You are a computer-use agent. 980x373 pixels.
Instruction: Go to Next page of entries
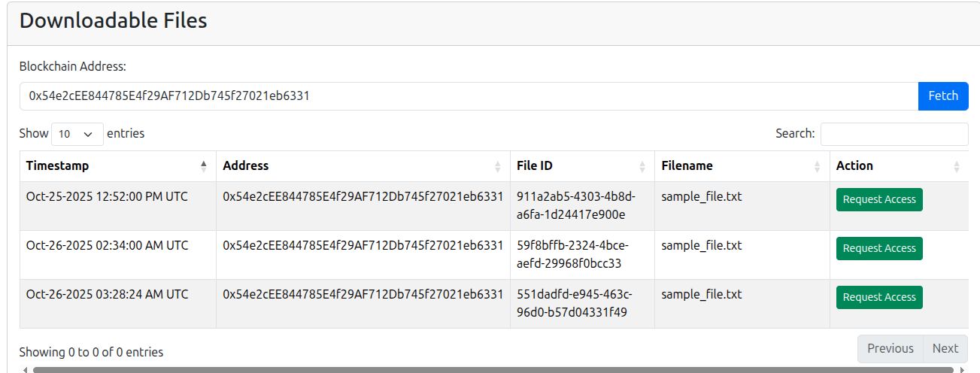click(x=945, y=349)
